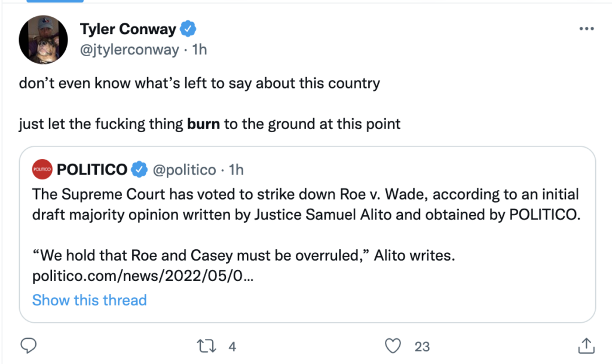Click Tyler Conway's blue verified badge
Screen dimensions: 612x364
[189, 29]
